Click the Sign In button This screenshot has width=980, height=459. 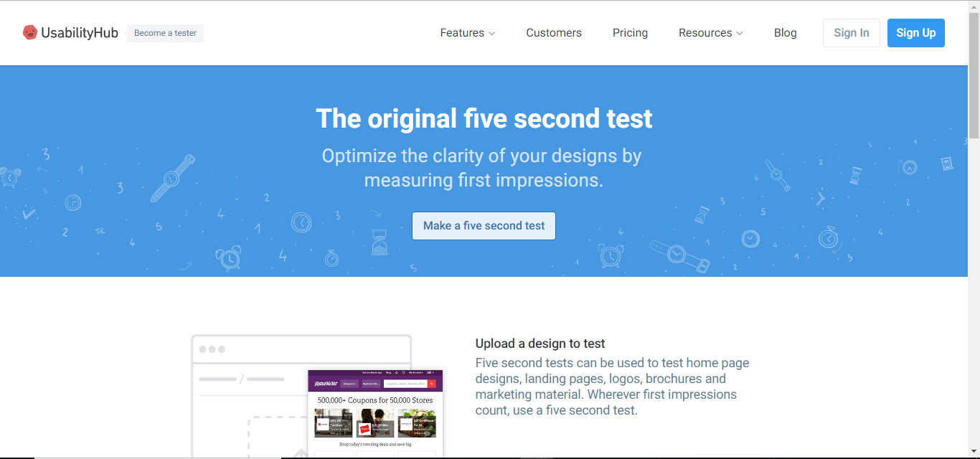click(851, 33)
